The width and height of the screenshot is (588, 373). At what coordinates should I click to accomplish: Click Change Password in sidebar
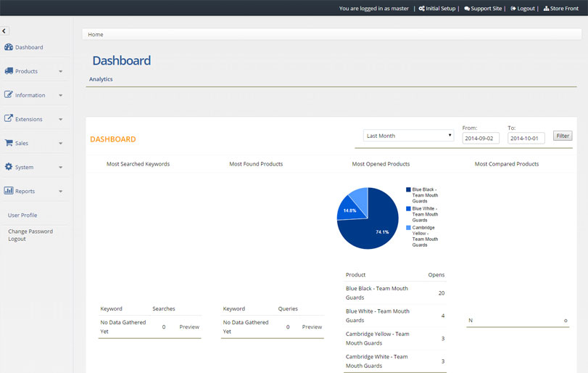30,231
